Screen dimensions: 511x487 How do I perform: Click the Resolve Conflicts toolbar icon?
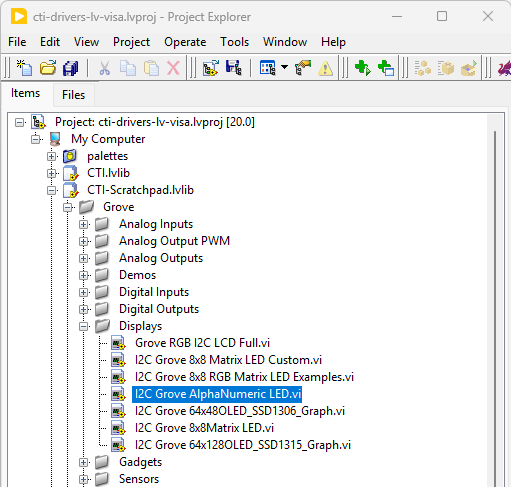(303, 68)
